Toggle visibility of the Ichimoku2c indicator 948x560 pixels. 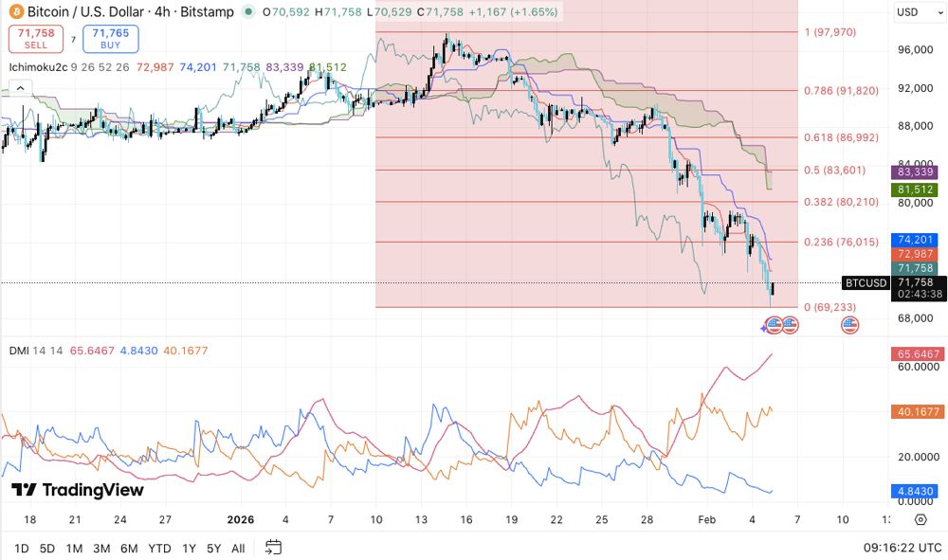(38, 68)
